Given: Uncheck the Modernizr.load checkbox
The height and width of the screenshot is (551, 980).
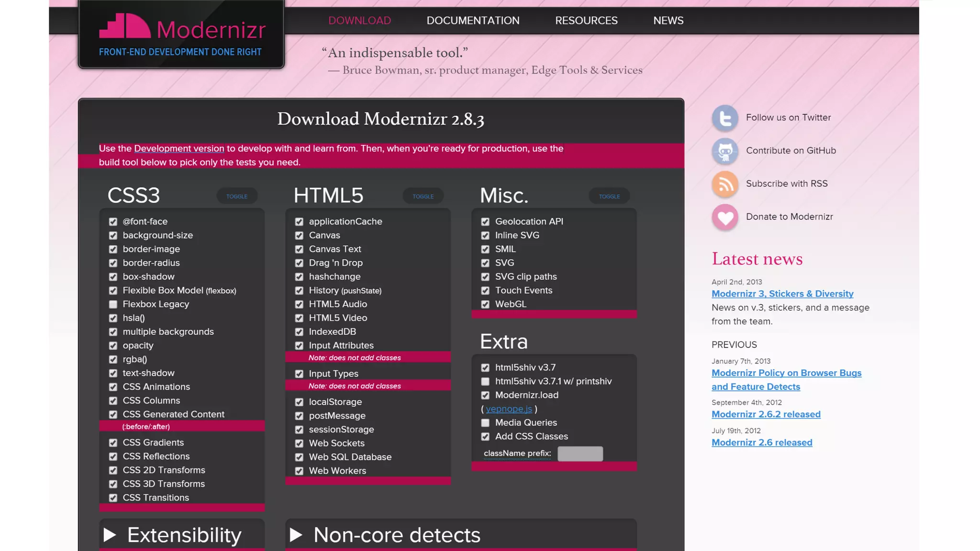Looking at the screenshot, I should pos(485,396).
